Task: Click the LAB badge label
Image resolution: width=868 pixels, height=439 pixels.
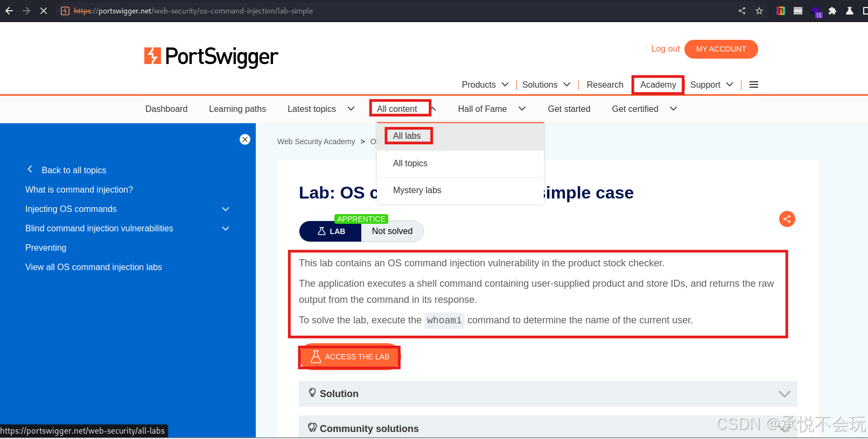Action: (331, 231)
